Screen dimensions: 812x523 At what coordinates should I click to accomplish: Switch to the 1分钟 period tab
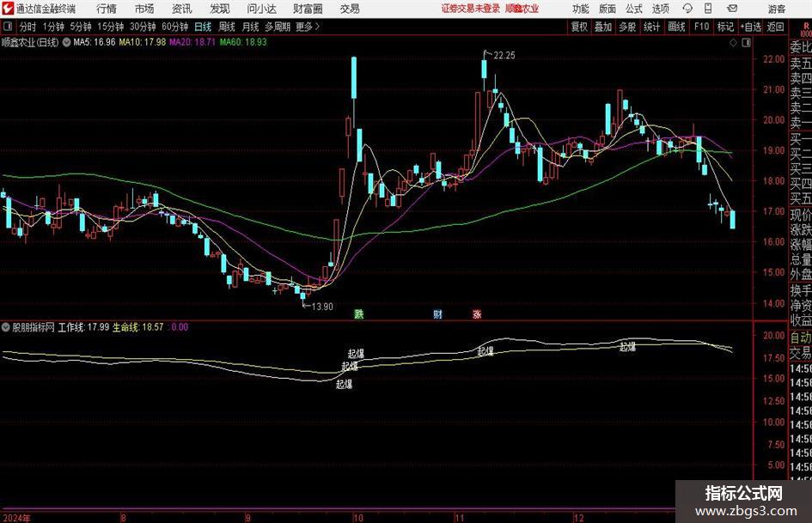pos(53,27)
